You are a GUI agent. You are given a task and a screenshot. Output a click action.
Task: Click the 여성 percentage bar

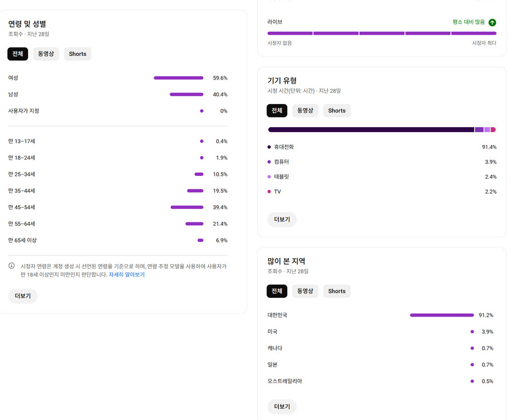click(179, 78)
